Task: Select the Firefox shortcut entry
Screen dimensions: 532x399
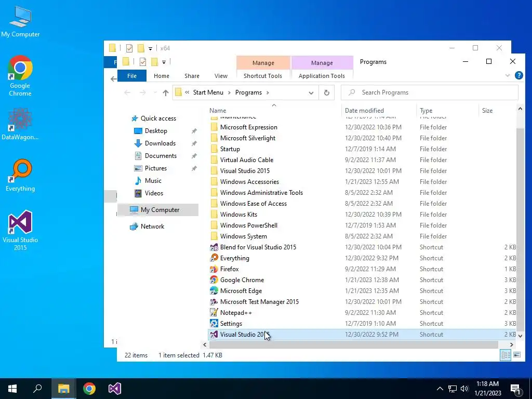Action: (229, 269)
